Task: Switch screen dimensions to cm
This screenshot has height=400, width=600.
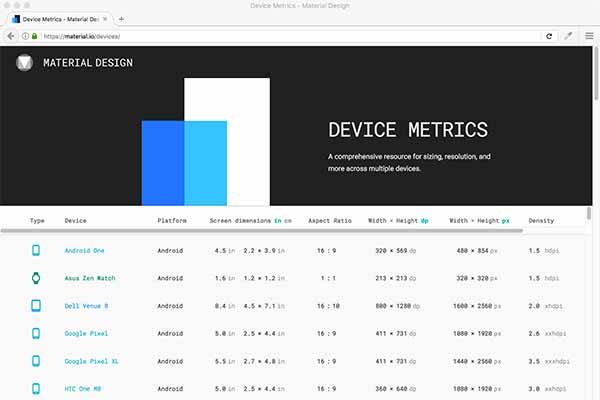Action: (288, 220)
